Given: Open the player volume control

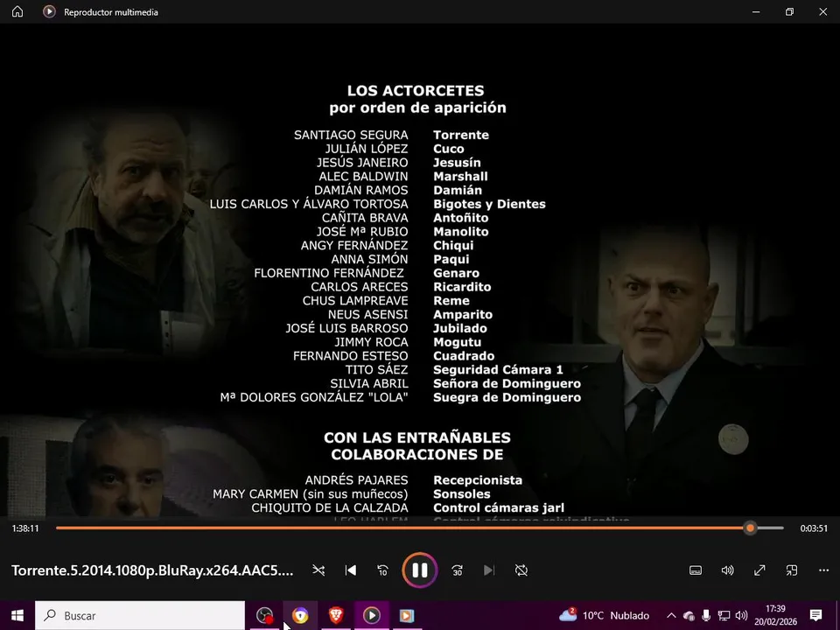Looking at the screenshot, I should pyautogui.click(x=727, y=570).
